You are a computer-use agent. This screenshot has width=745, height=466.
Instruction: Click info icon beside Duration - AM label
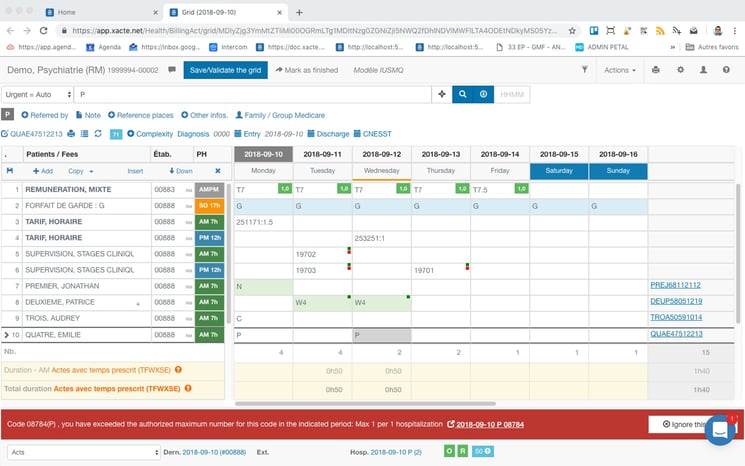point(178,370)
